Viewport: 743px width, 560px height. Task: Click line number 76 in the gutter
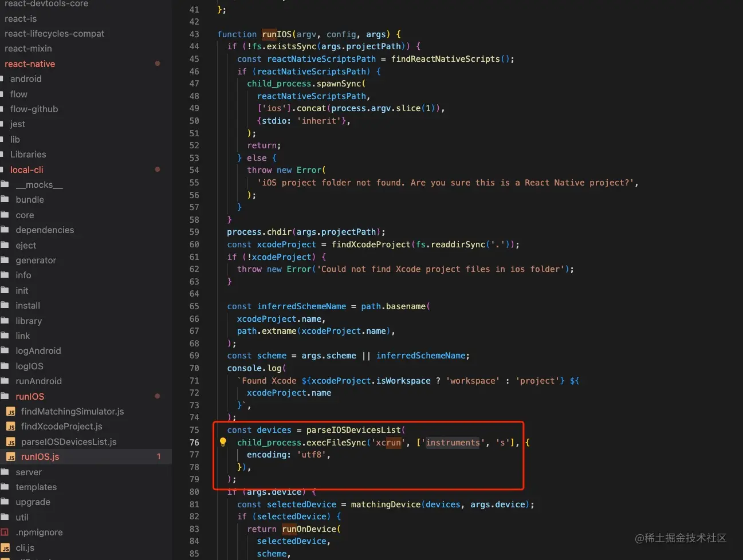[x=194, y=443]
